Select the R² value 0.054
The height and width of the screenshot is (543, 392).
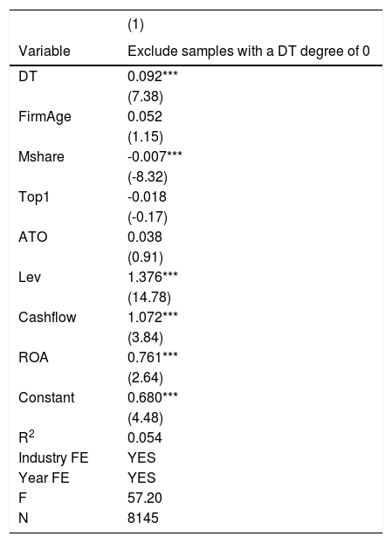pos(145,437)
